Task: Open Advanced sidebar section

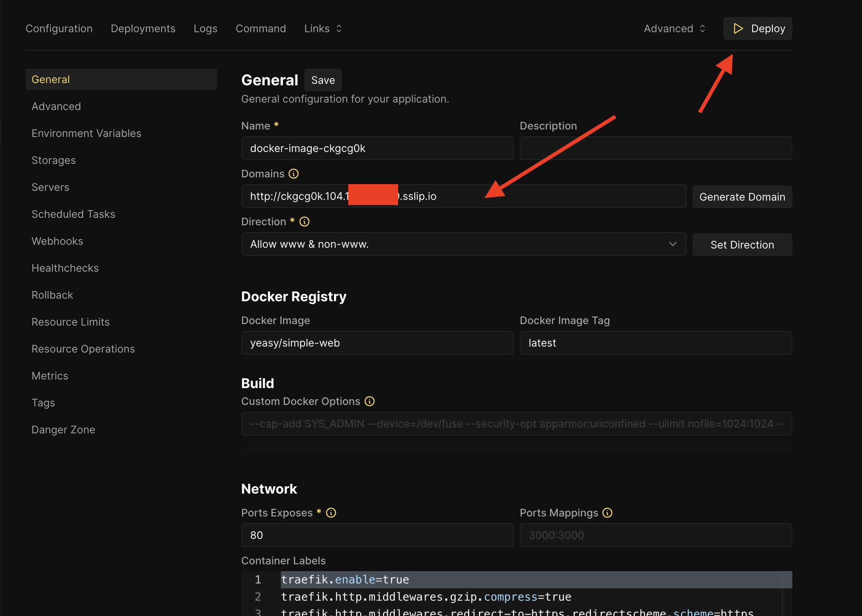Action: point(56,106)
